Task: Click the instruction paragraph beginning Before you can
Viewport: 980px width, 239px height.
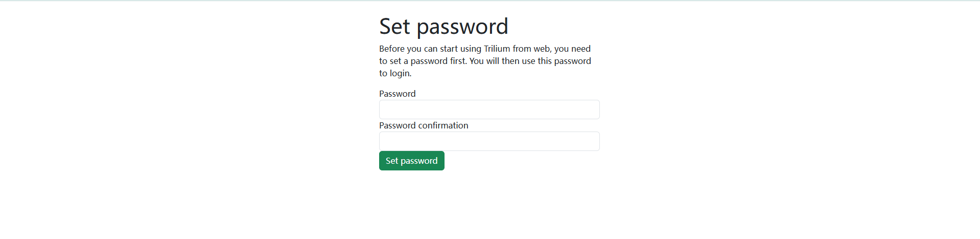Action: click(485, 61)
